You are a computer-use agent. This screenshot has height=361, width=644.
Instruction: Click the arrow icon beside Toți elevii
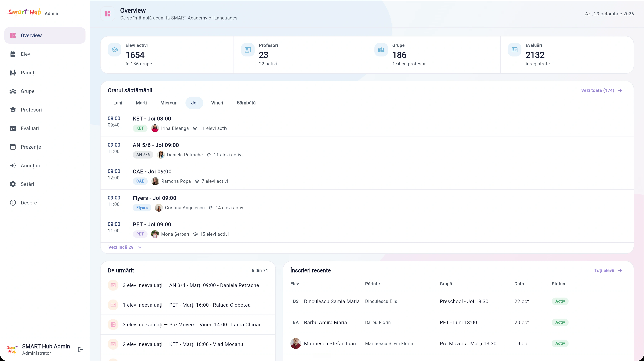pos(620,271)
